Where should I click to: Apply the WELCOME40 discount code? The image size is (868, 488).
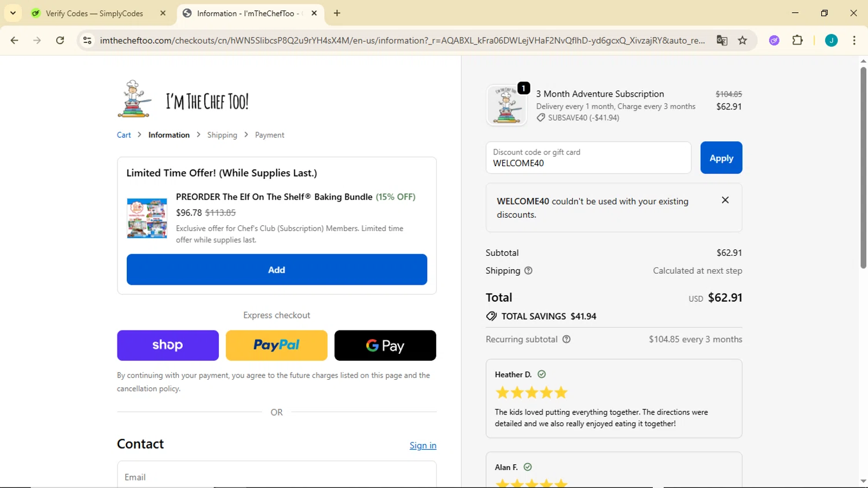pyautogui.click(x=721, y=157)
